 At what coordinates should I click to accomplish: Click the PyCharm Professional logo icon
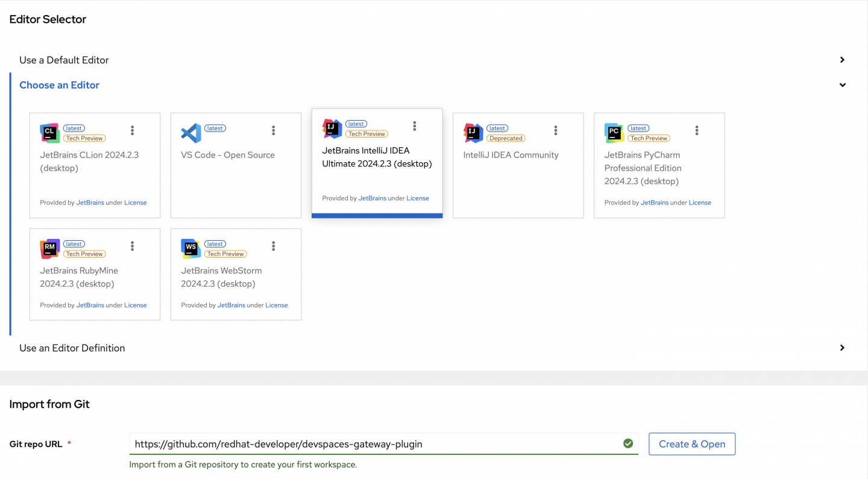pos(614,133)
